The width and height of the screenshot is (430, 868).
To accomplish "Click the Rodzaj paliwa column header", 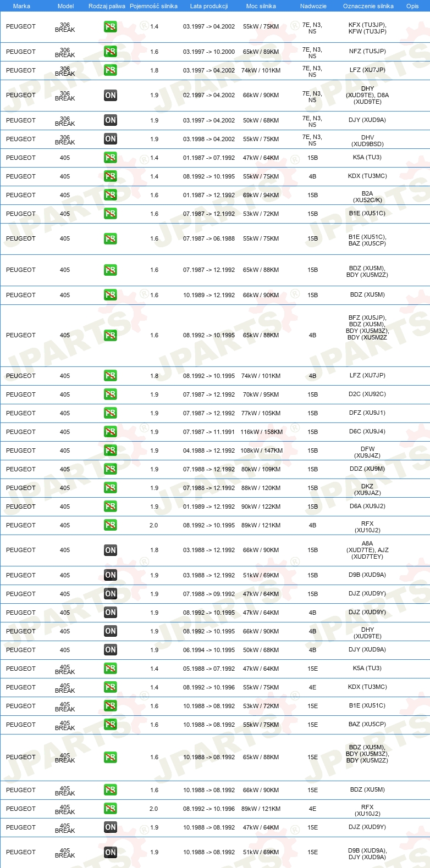I will pos(107,6).
